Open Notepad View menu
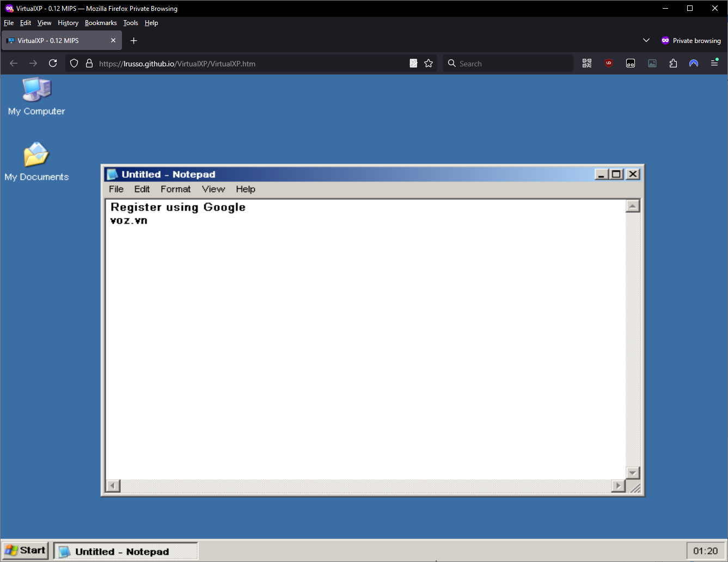Image resolution: width=728 pixels, height=562 pixels. pos(213,189)
